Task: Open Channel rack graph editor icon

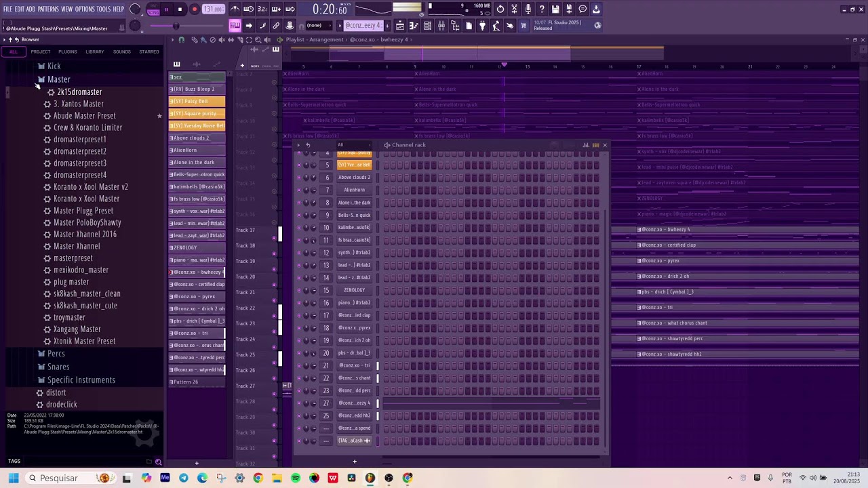Action: 586,145
